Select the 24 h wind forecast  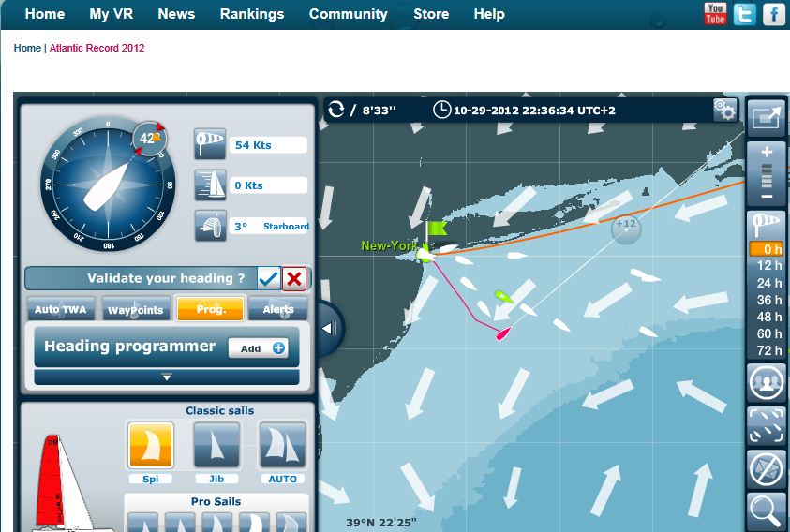768,283
